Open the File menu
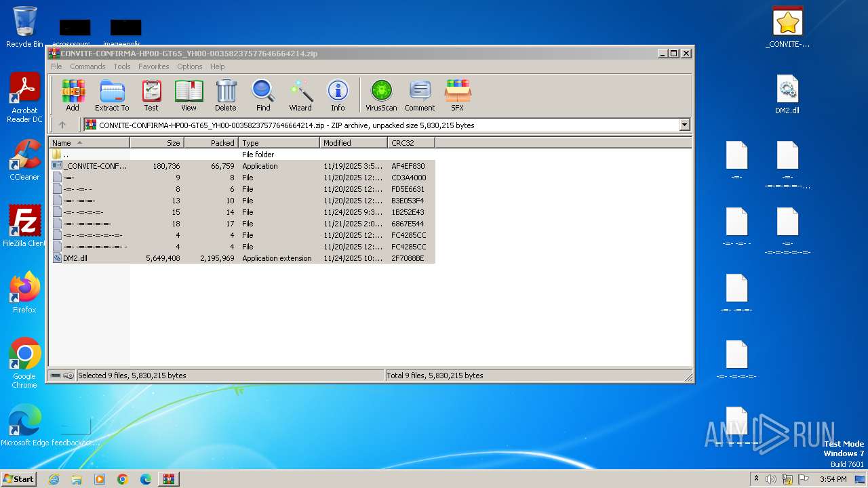 (x=56, y=66)
